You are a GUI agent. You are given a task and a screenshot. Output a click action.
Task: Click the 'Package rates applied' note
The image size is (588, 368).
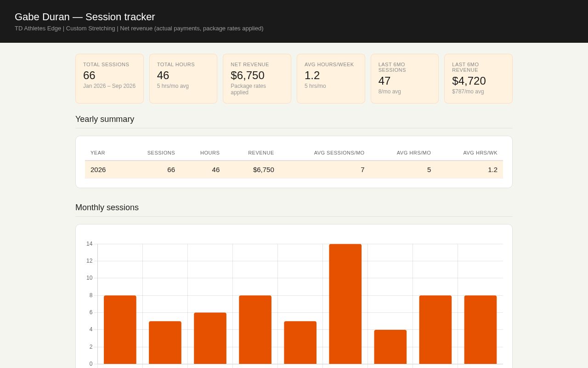(248, 89)
